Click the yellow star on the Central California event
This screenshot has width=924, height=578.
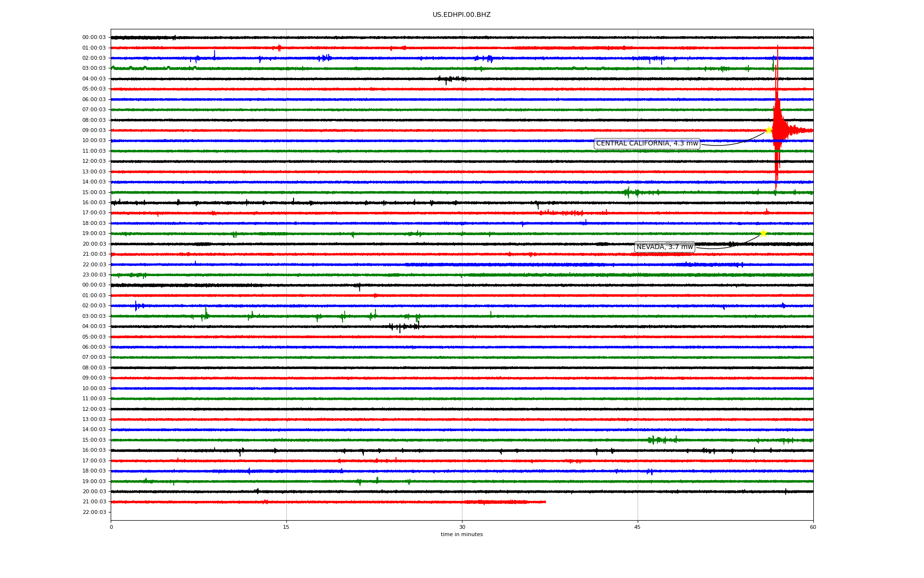[769, 130]
